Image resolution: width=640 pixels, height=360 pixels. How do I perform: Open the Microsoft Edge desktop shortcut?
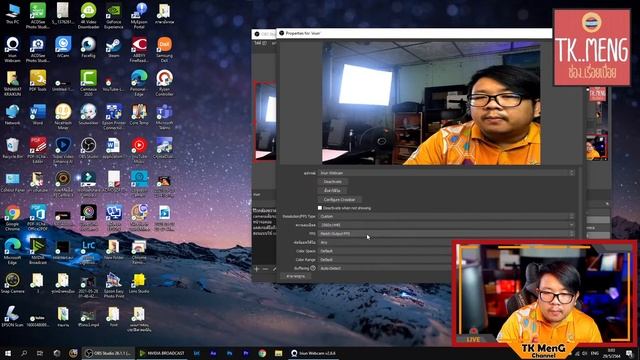pyautogui.click(x=12, y=251)
